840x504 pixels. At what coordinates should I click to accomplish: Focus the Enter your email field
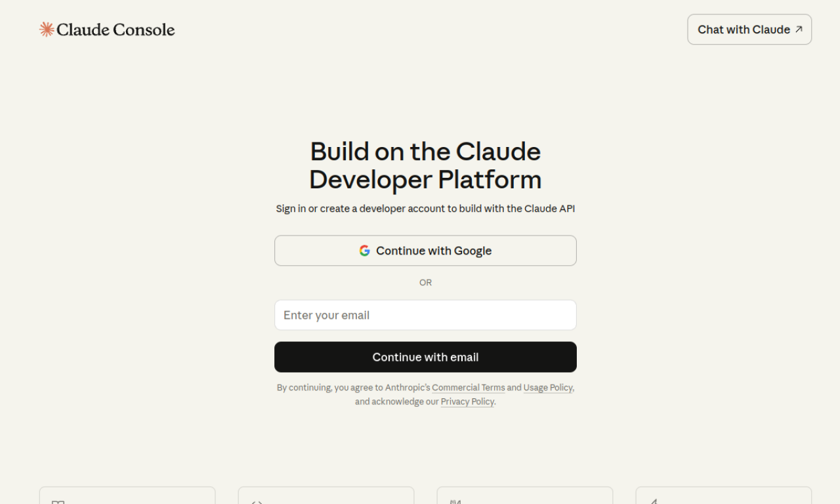tap(425, 315)
